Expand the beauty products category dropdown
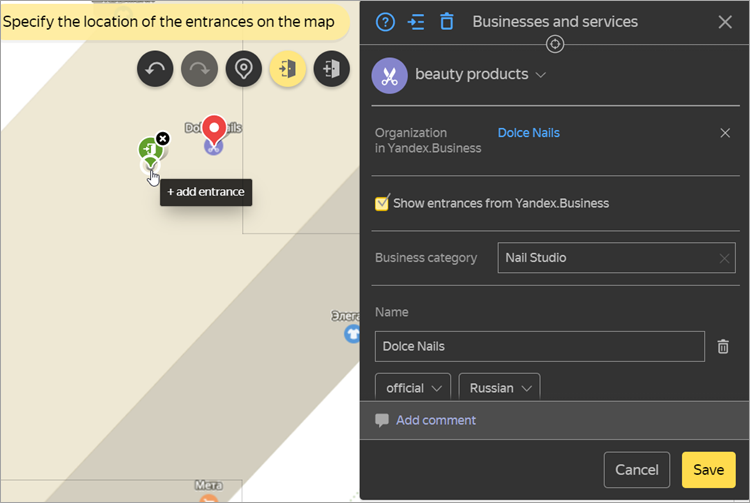 540,75
